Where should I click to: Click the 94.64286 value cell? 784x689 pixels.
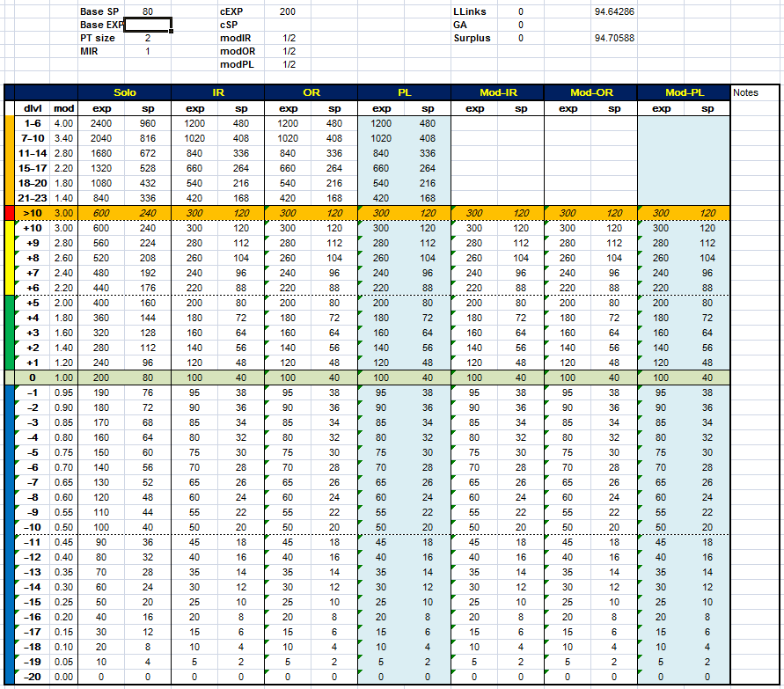pos(615,12)
